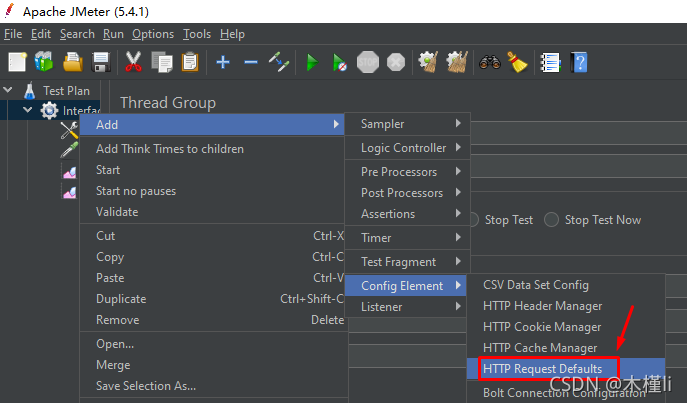Viewport: 687px width, 403px height.
Task: Expand the Listener submenu
Action: click(407, 307)
